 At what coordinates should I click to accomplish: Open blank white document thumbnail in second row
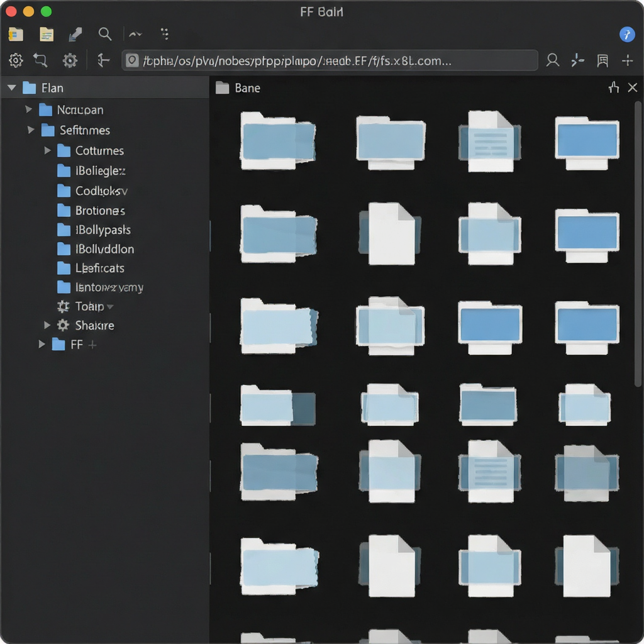pyautogui.click(x=390, y=234)
